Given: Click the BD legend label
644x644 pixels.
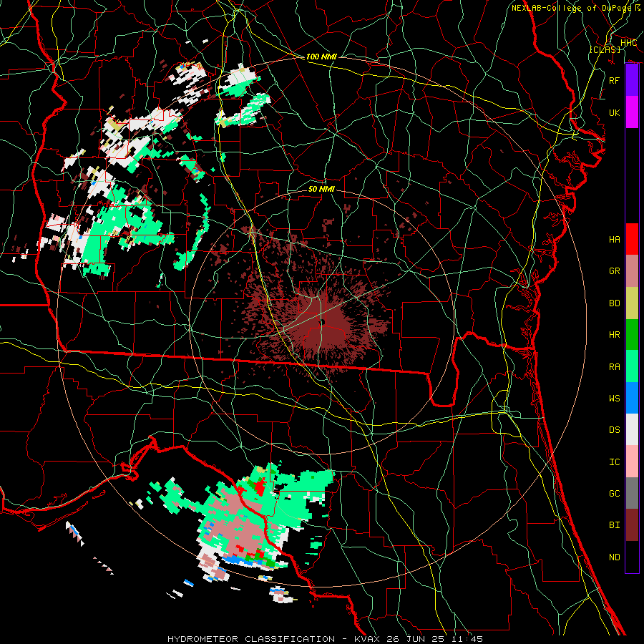Looking at the screenshot, I should 614,303.
